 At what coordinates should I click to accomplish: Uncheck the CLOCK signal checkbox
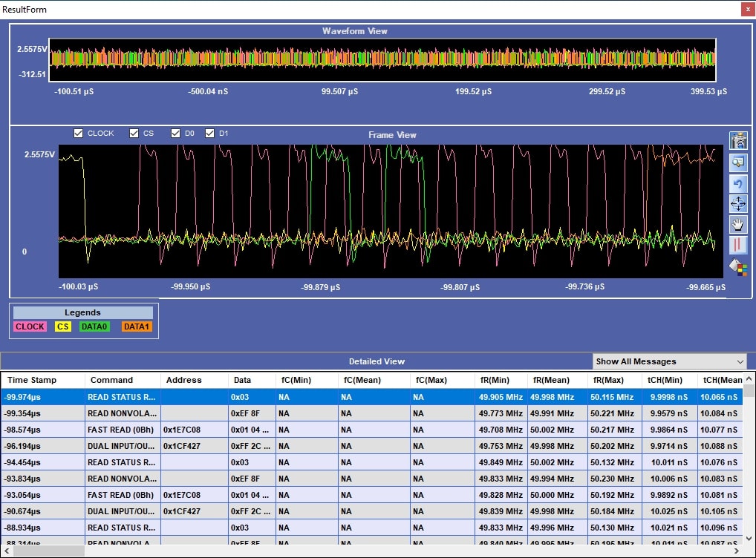pos(79,134)
